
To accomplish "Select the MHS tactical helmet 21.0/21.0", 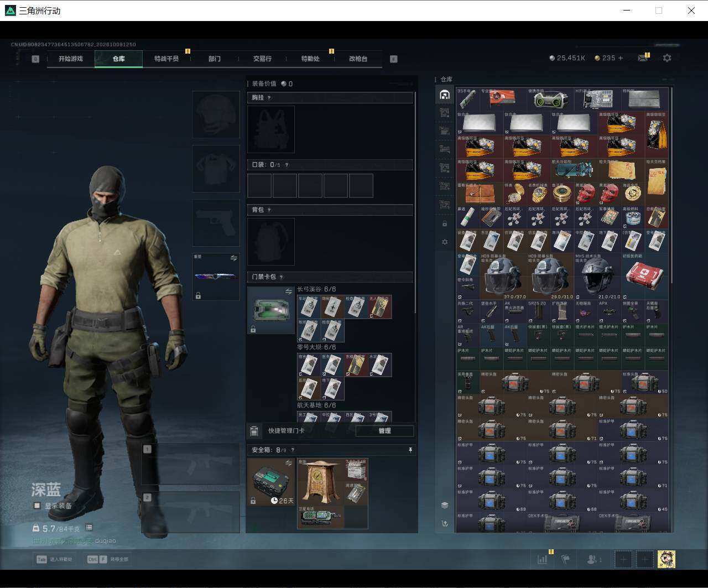I will point(597,277).
